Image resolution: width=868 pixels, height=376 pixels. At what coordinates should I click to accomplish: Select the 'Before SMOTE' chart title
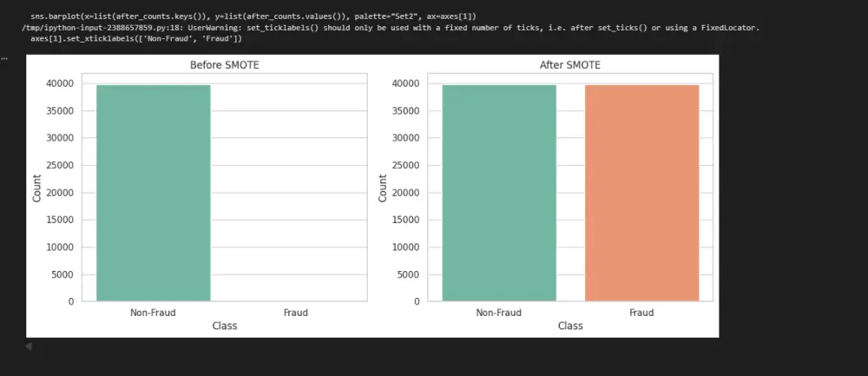coord(224,66)
